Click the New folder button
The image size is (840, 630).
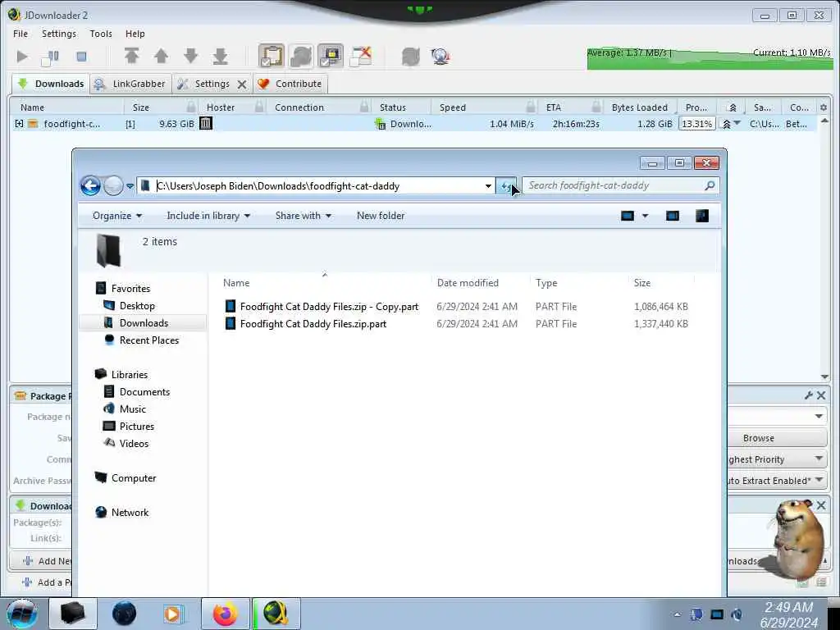coord(381,216)
